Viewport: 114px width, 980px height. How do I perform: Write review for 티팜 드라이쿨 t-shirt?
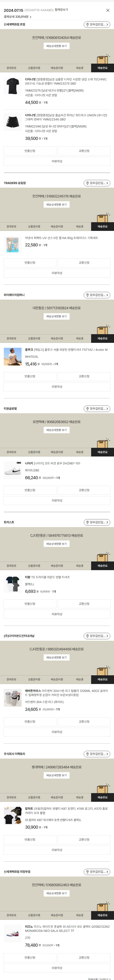57,614
